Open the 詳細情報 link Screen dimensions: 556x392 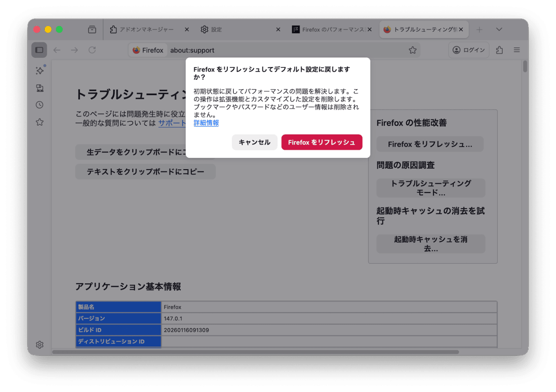pyautogui.click(x=206, y=123)
